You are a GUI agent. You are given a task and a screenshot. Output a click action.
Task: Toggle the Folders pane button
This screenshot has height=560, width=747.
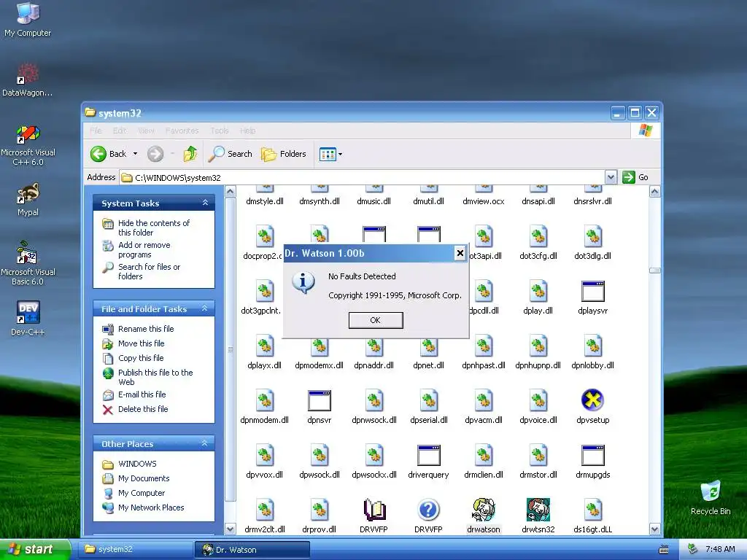click(284, 154)
